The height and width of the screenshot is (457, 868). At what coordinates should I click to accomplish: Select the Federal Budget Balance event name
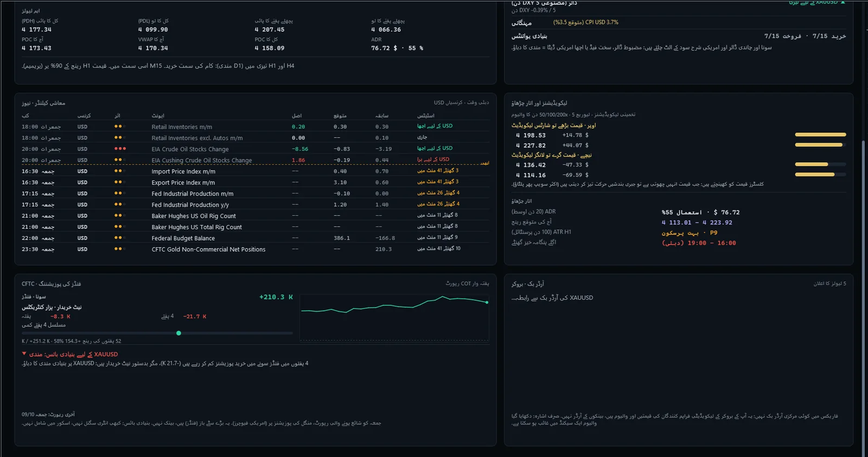pyautogui.click(x=183, y=238)
